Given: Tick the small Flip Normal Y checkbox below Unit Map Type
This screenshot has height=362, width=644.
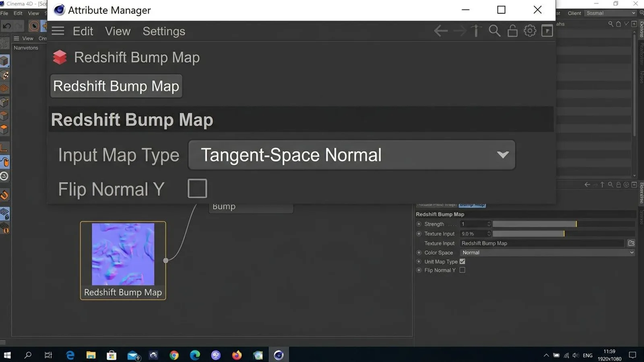Looking at the screenshot, I should [x=462, y=270].
